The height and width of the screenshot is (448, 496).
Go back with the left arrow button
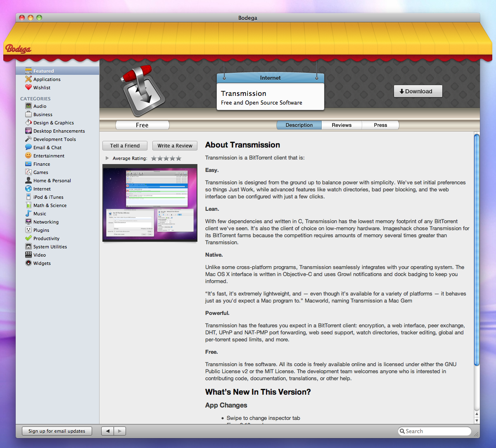click(107, 431)
